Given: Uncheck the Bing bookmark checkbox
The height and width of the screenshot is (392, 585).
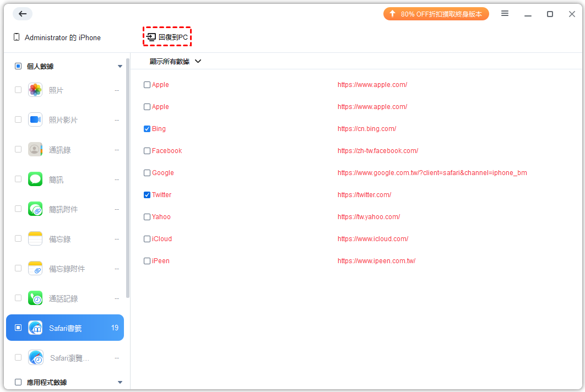Looking at the screenshot, I should point(147,129).
